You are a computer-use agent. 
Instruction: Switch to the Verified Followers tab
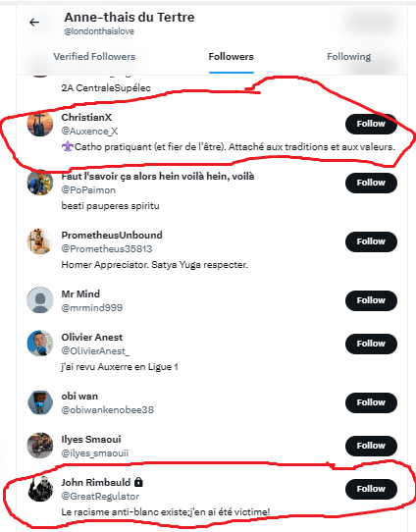pos(94,56)
